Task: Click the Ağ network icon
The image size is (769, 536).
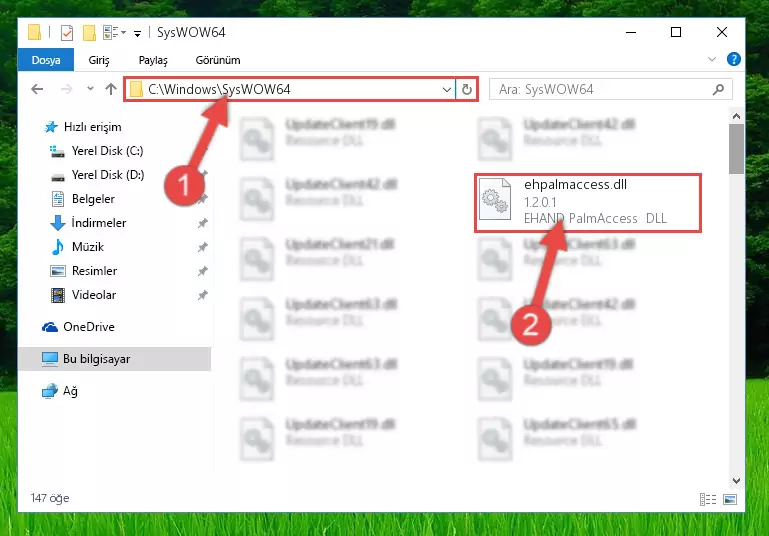Action: [x=50, y=391]
